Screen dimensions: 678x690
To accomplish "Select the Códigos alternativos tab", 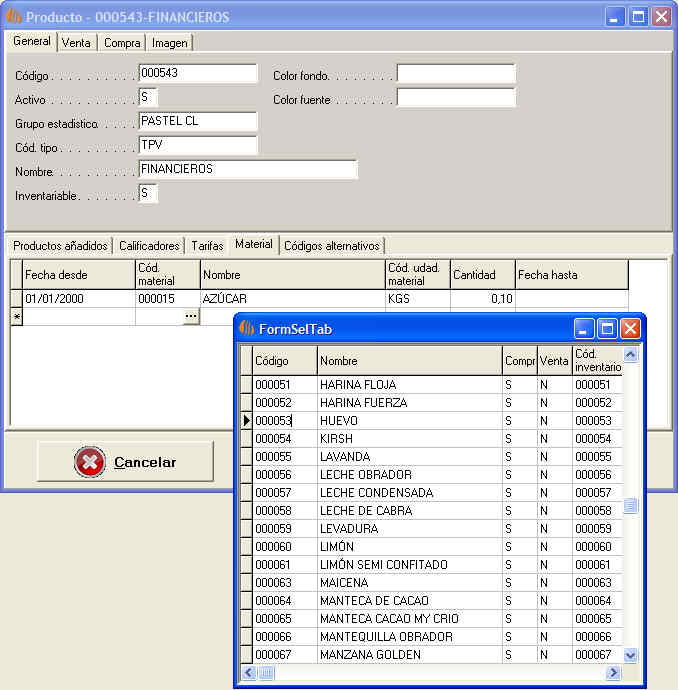I will (x=331, y=245).
